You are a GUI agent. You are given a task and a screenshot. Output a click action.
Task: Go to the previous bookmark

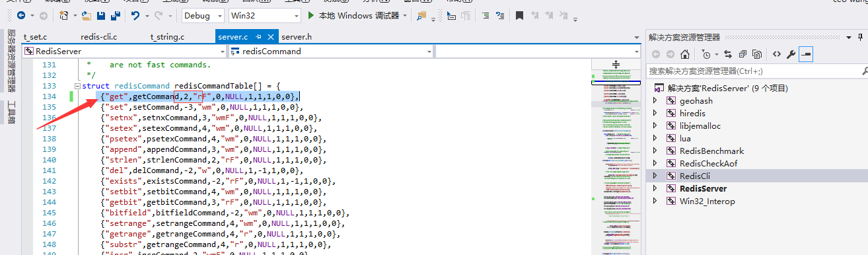coord(535,15)
